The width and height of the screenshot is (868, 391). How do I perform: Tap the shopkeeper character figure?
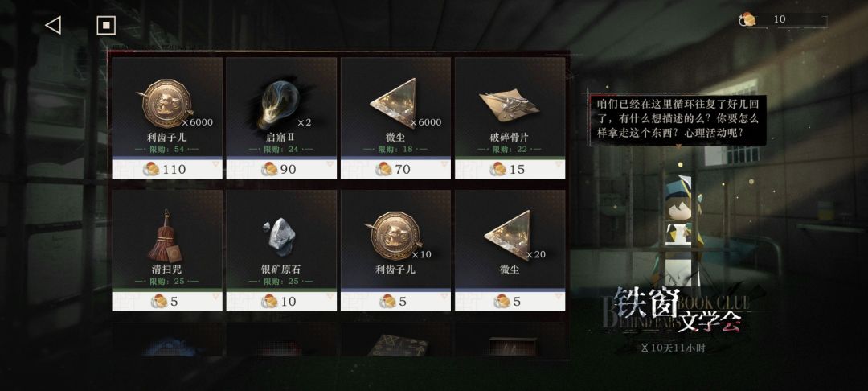(x=679, y=233)
